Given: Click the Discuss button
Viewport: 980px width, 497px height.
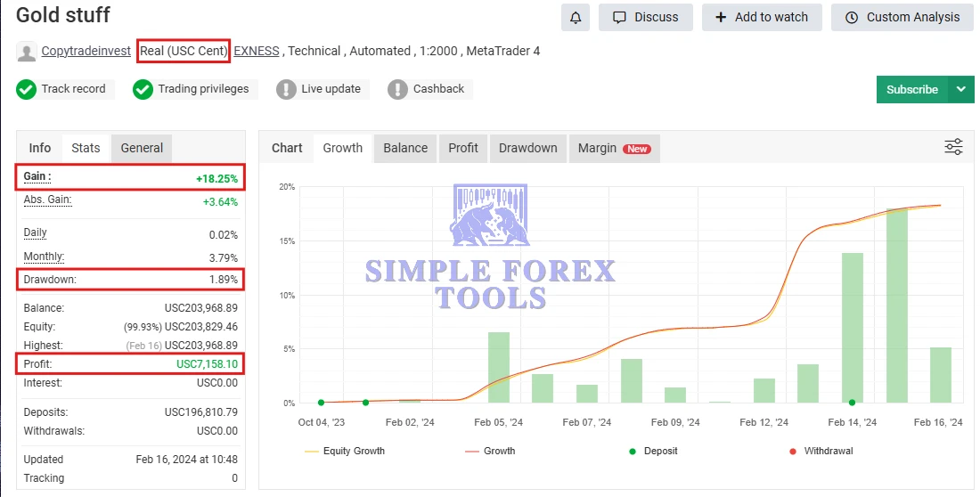Looking at the screenshot, I should pyautogui.click(x=645, y=17).
